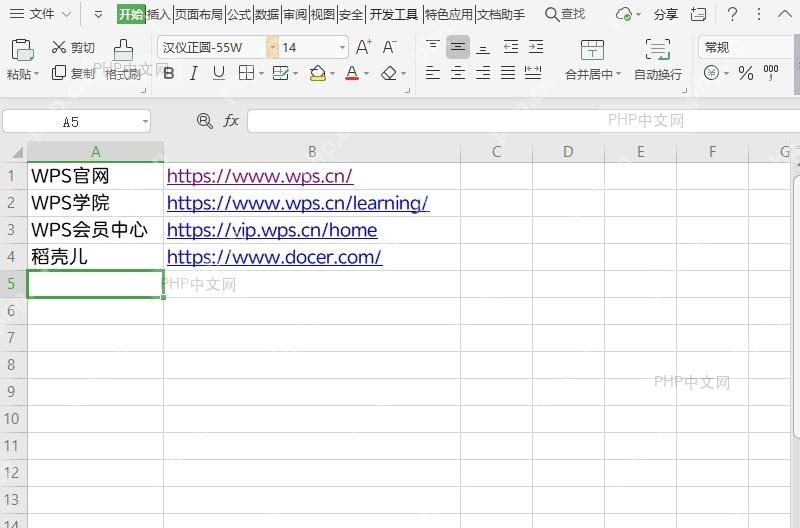Open link https://www.wps.cn/learning/

pyautogui.click(x=298, y=203)
